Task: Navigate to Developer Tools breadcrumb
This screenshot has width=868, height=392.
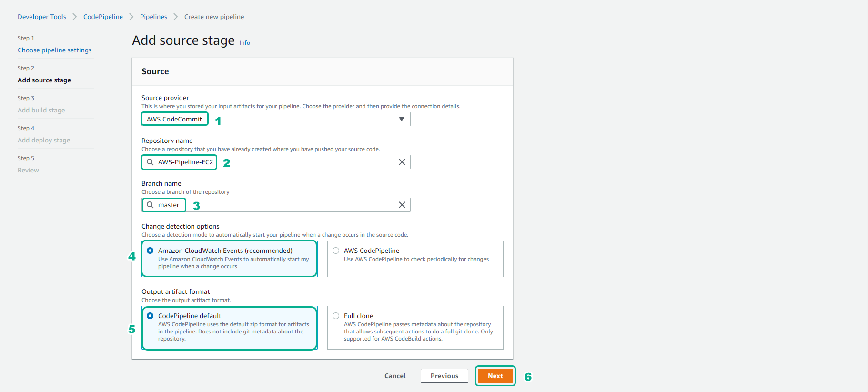Action: [x=42, y=17]
